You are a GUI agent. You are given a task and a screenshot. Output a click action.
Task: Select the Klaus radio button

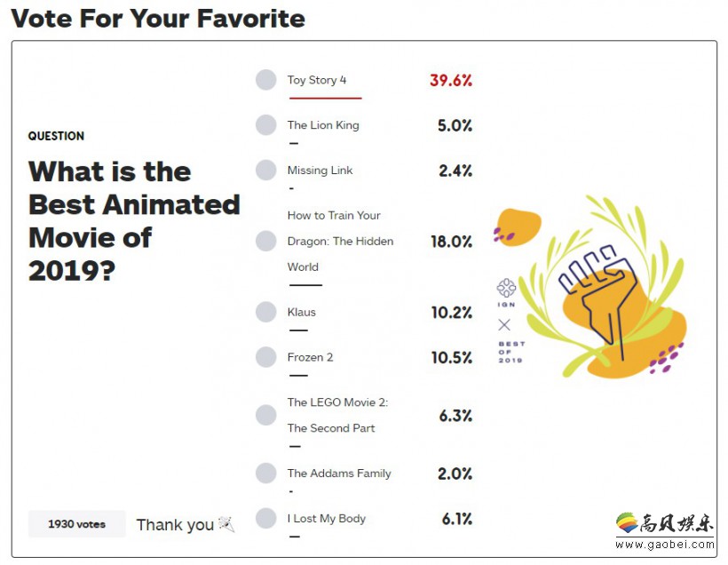click(266, 312)
